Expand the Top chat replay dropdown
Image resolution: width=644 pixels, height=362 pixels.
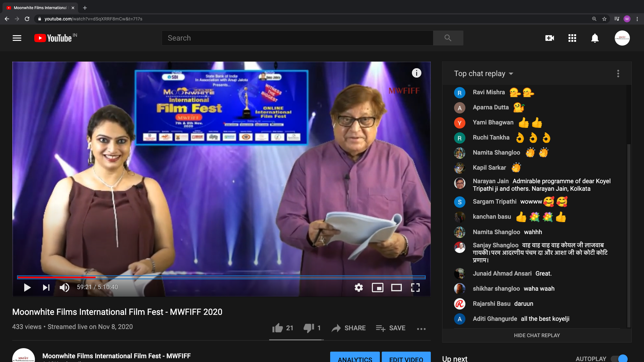click(483, 74)
